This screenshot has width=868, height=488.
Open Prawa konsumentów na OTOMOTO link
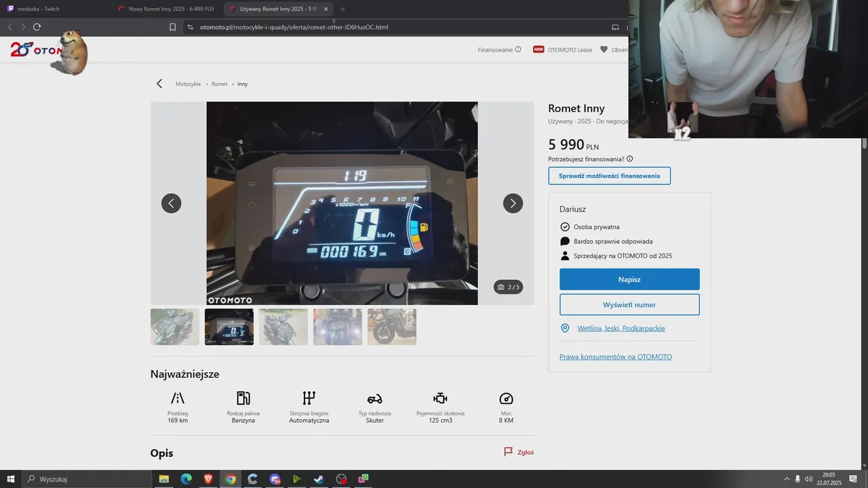[x=616, y=357]
